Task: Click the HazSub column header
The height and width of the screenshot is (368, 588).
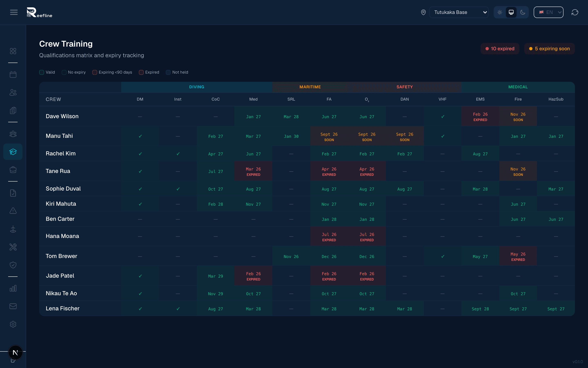Action: (x=556, y=99)
